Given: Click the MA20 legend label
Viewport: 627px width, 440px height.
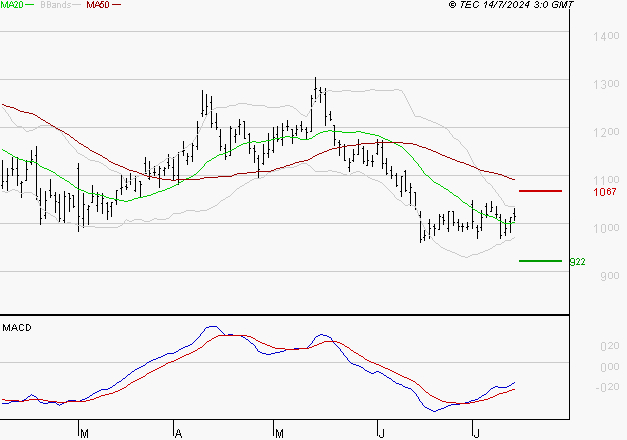Looking at the screenshot, I should pyautogui.click(x=12, y=5).
